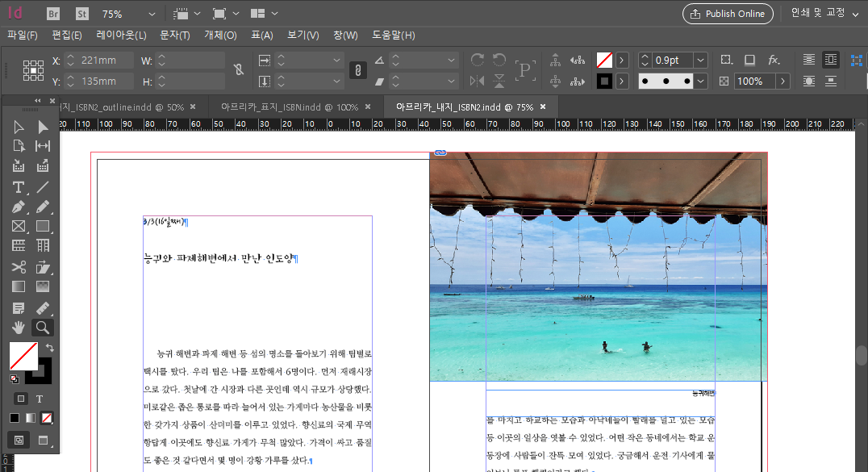
Task: Enable justify with last line aligned left
Action: [809, 60]
